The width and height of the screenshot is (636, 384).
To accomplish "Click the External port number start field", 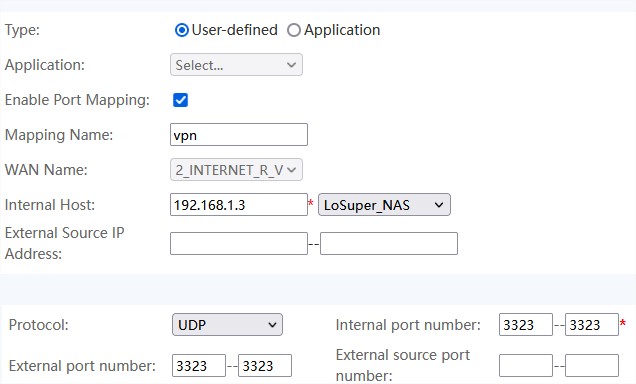I will pos(199,365).
